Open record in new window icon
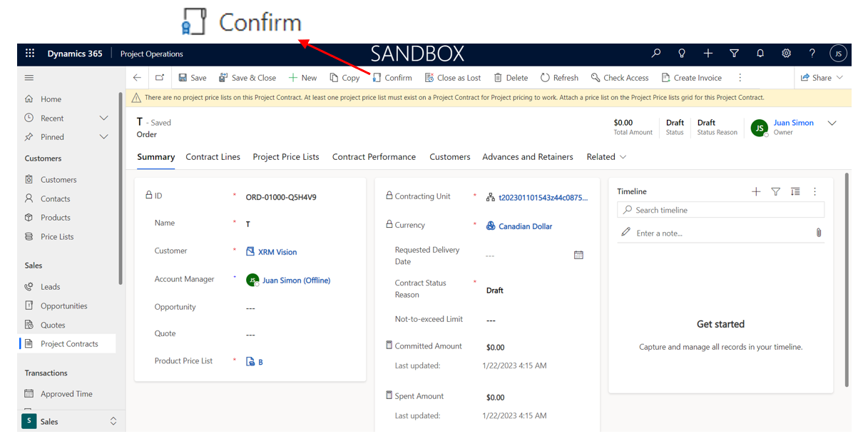This screenshot has width=868, height=444. [x=159, y=78]
